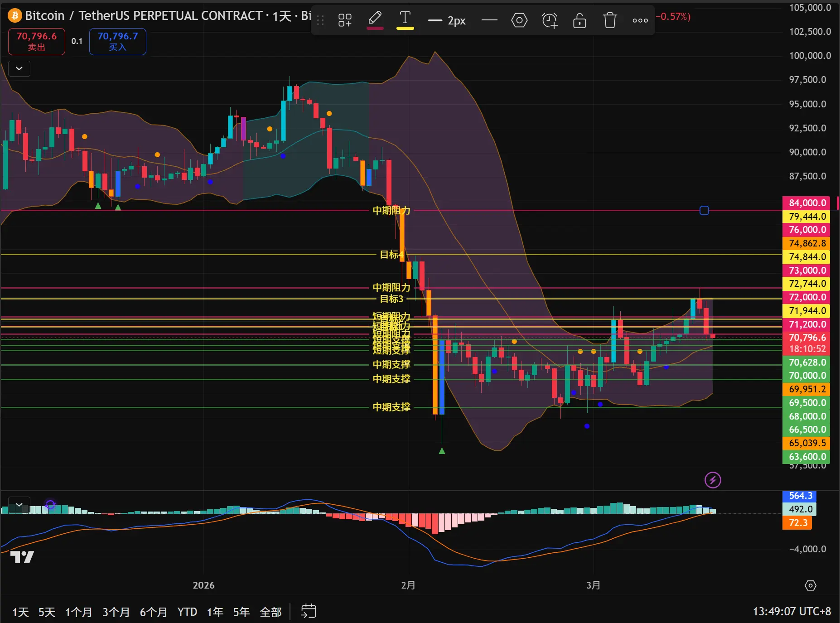Select the 6个月 time range
The height and width of the screenshot is (623, 840).
click(154, 612)
